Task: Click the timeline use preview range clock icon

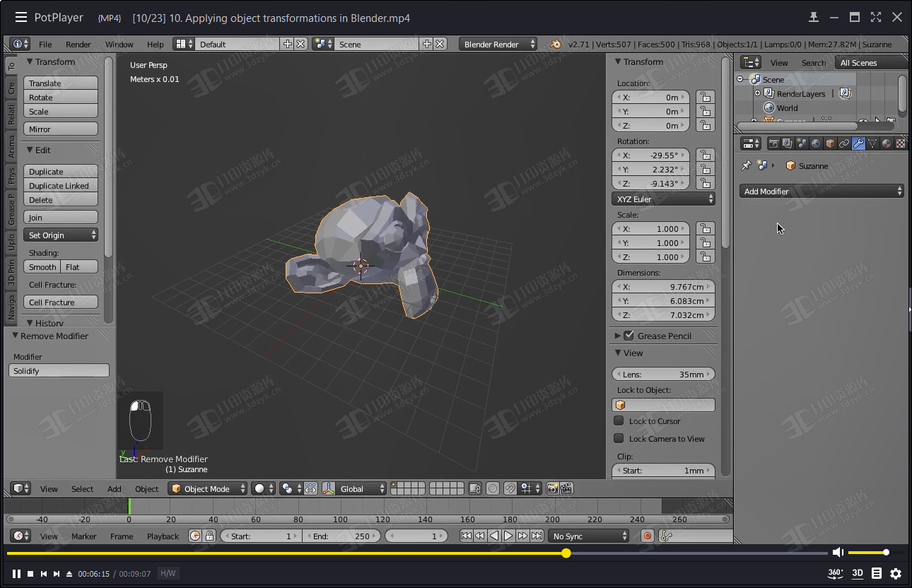Action: 196,536
